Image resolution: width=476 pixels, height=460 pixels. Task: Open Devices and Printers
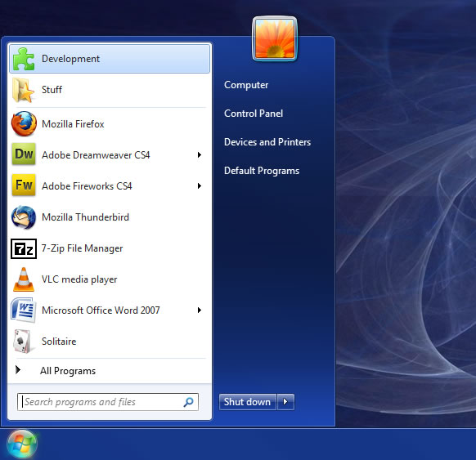(267, 142)
